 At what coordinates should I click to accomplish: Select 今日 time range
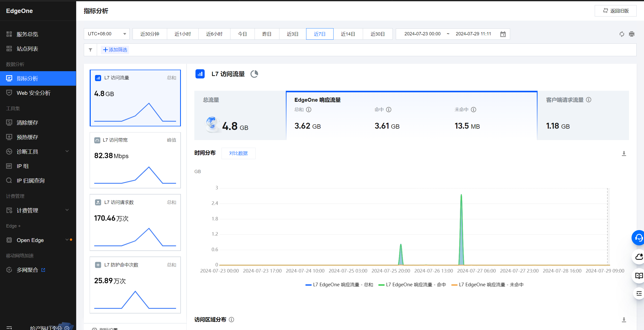242,34
